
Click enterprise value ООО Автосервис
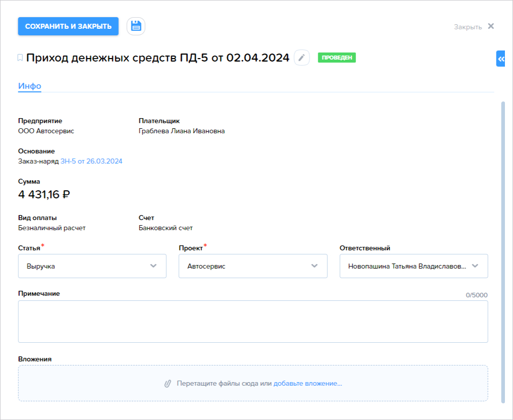(x=46, y=131)
